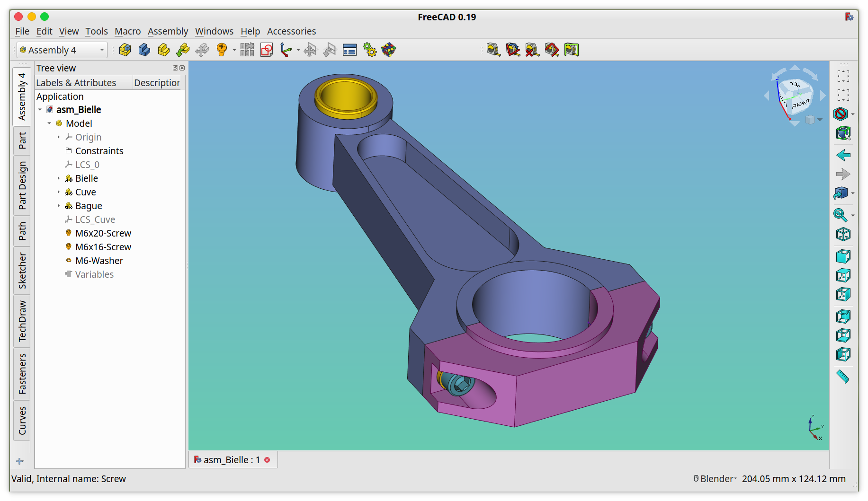Click the plus button below side tabs

(20, 461)
